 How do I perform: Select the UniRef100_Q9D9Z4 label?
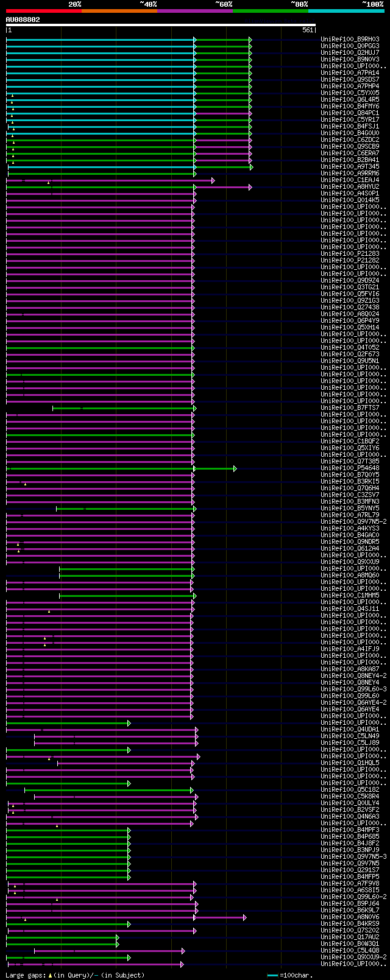click(350, 280)
